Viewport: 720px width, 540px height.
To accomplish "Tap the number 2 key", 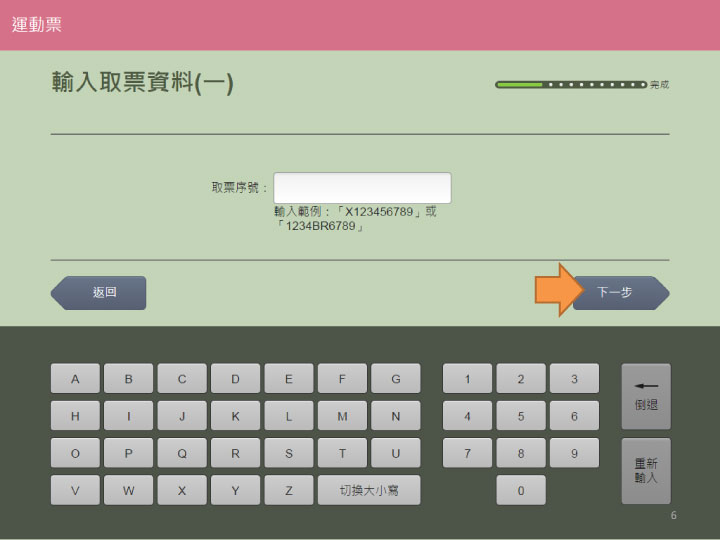I will (521, 378).
